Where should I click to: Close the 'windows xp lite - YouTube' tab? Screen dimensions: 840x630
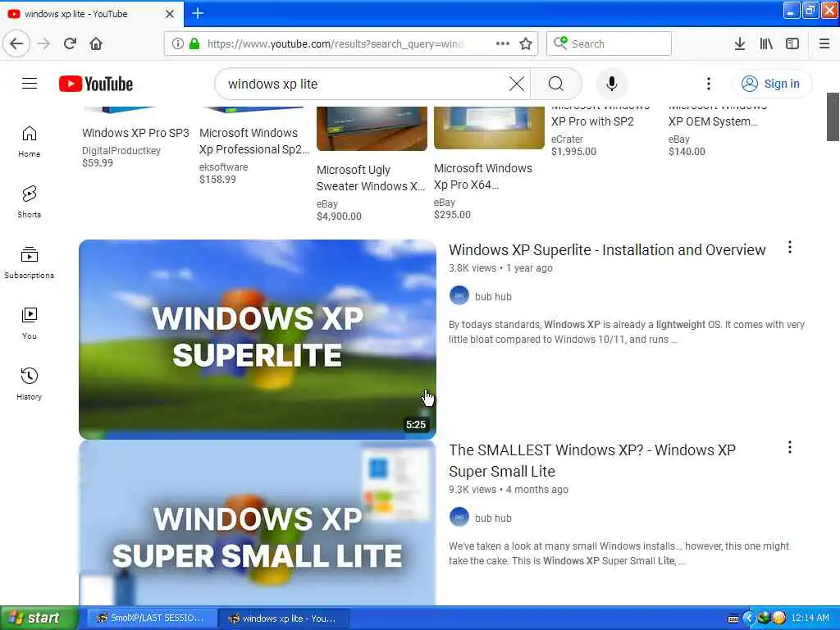(x=170, y=14)
